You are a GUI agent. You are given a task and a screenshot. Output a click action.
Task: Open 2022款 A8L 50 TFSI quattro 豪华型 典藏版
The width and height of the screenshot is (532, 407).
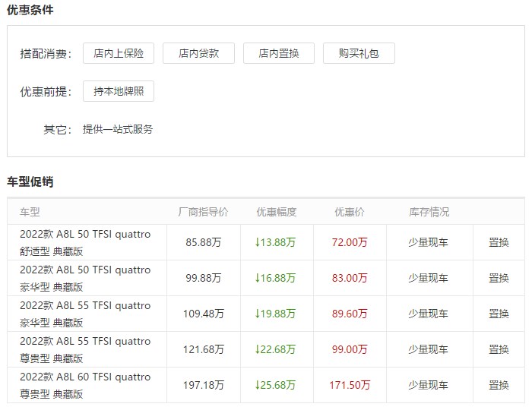[85, 278]
